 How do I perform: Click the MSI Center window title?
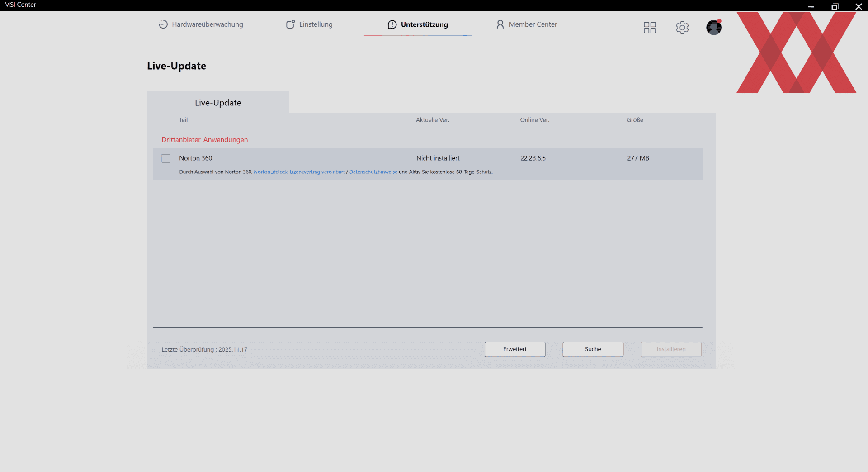[x=20, y=5]
